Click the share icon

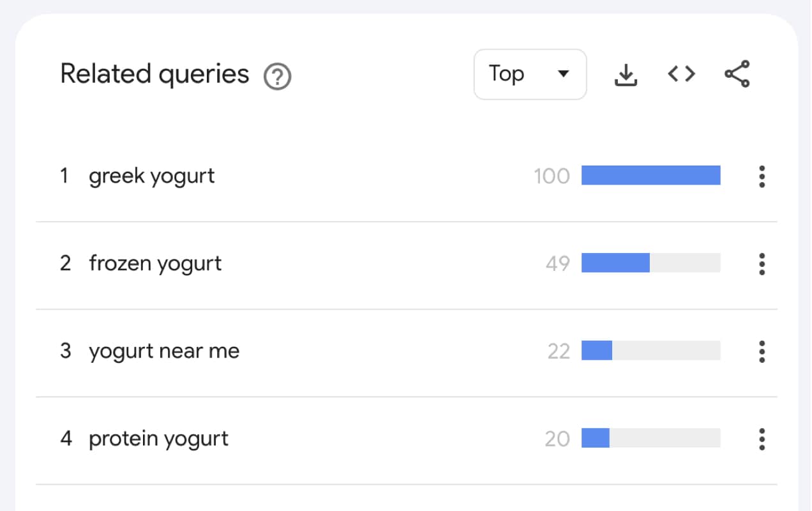(x=737, y=73)
